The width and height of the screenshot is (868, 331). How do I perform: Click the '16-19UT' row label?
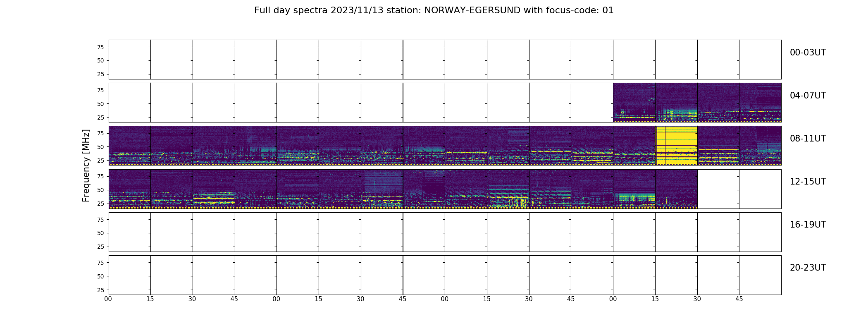tap(808, 225)
